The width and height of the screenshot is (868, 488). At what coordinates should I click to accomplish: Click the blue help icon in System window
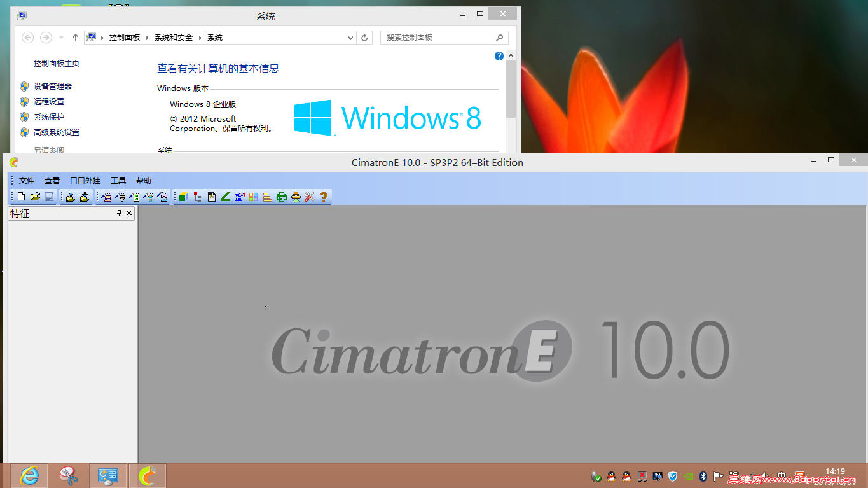499,56
